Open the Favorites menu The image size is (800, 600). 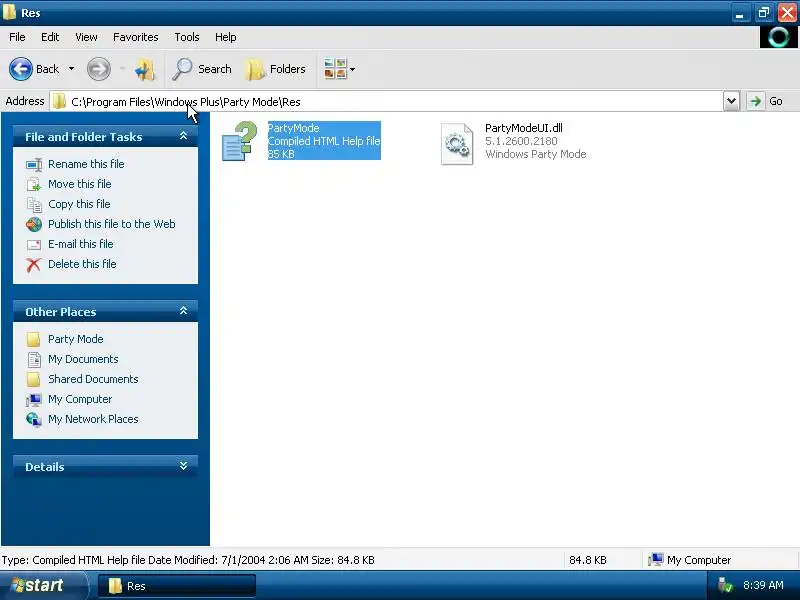click(x=136, y=37)
